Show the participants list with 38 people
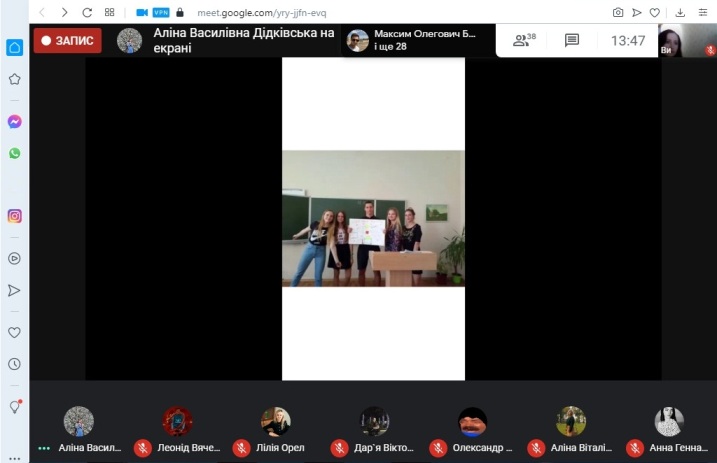Image resolution: width=717 pixels, height=463 pixels. tap(524, 40)
